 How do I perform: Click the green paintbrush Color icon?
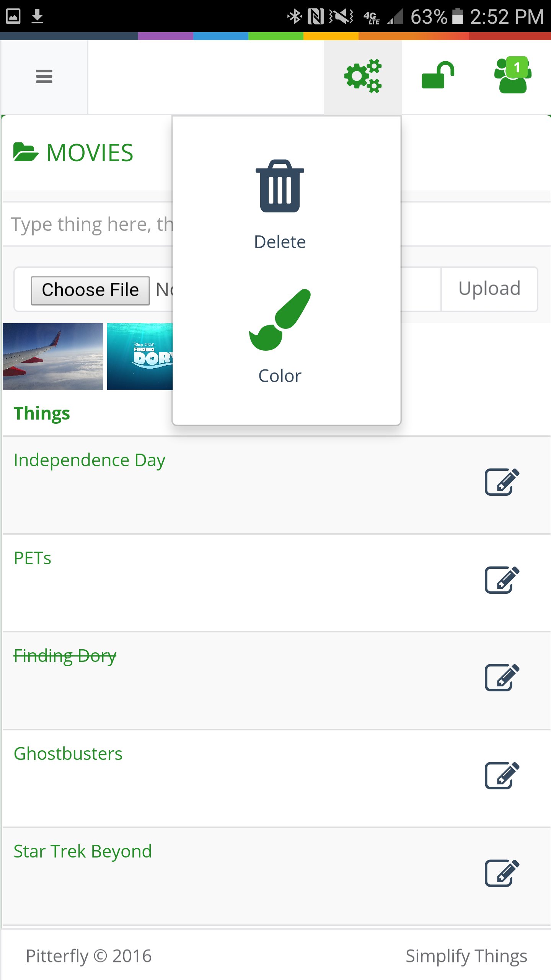(280, 320)
